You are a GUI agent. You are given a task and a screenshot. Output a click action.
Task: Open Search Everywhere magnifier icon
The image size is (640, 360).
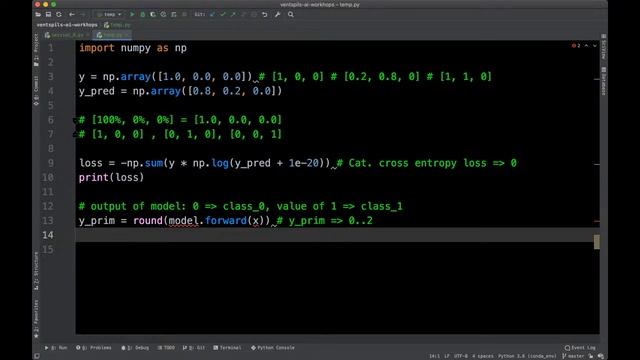(291, 14)
